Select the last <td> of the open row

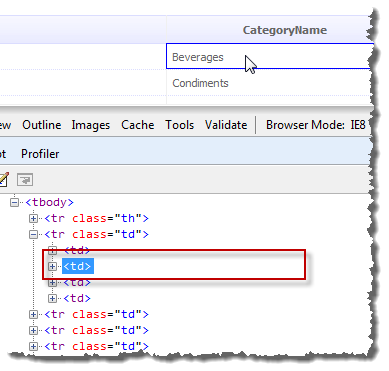[x=77, y=298]
